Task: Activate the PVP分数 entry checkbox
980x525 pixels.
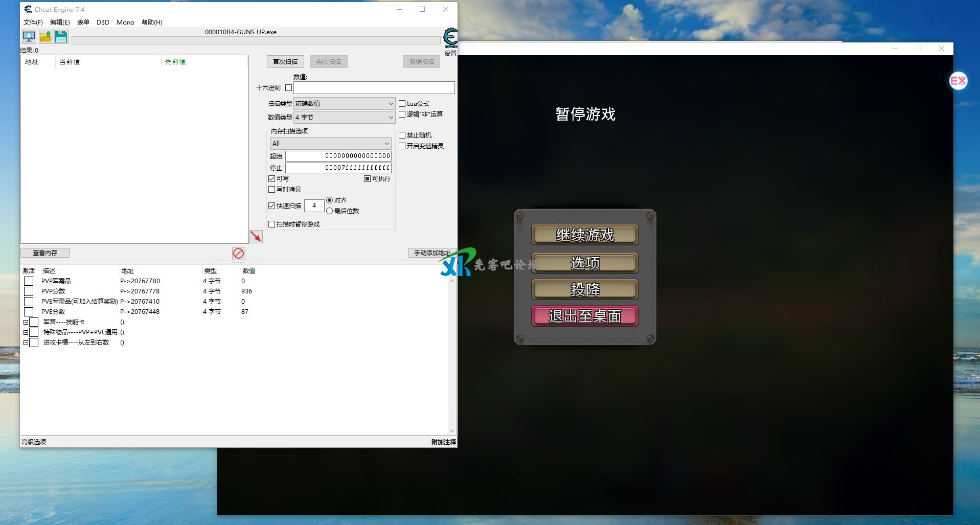Action: [29, 291]
